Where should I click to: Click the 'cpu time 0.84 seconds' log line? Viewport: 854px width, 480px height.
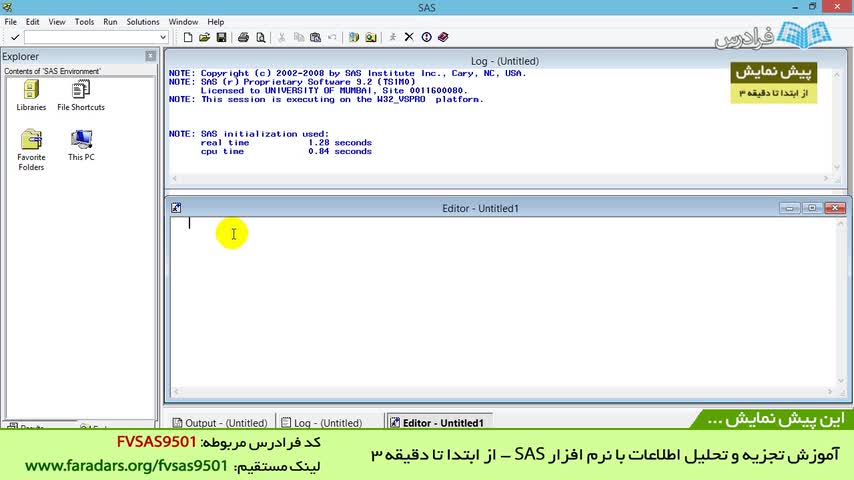tap(286, 151)
